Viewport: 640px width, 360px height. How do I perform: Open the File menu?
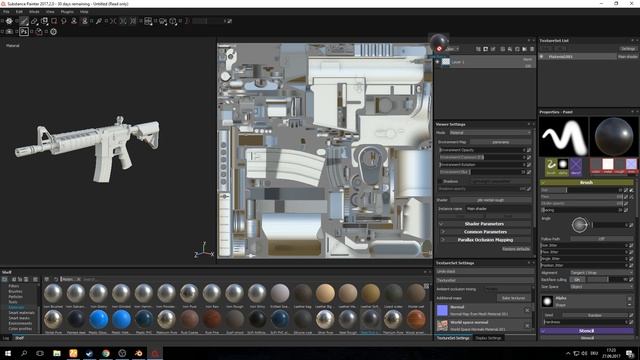(x=7, y=12)
